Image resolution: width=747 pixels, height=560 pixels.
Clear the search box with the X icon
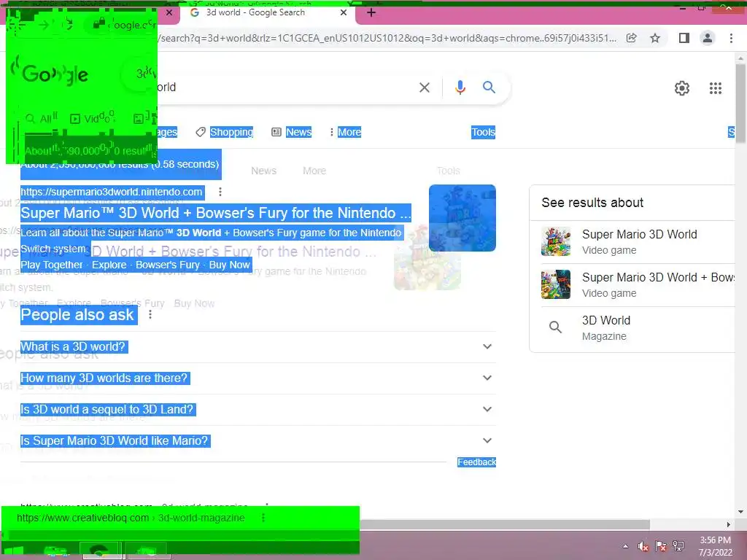pos(424,87)
